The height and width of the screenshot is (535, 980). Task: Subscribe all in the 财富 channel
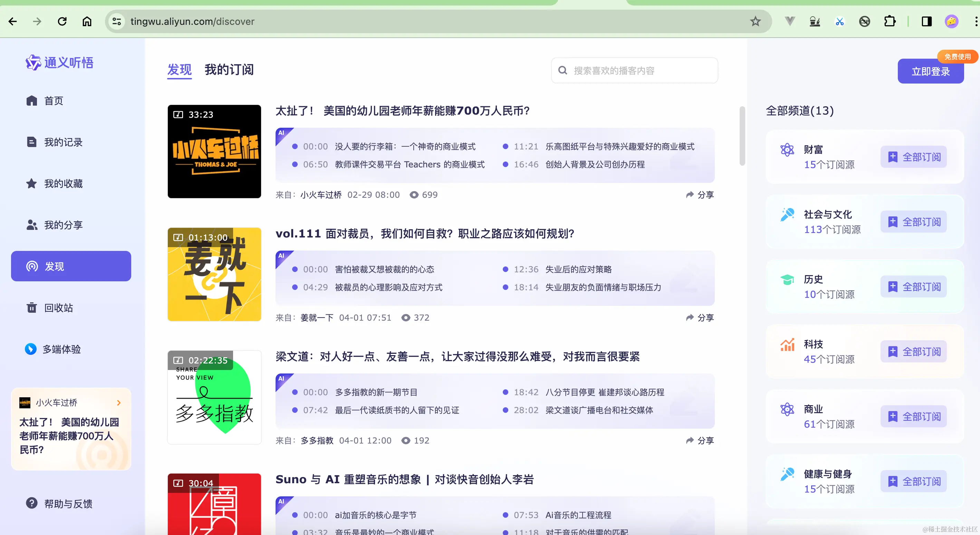click(913, 157)
